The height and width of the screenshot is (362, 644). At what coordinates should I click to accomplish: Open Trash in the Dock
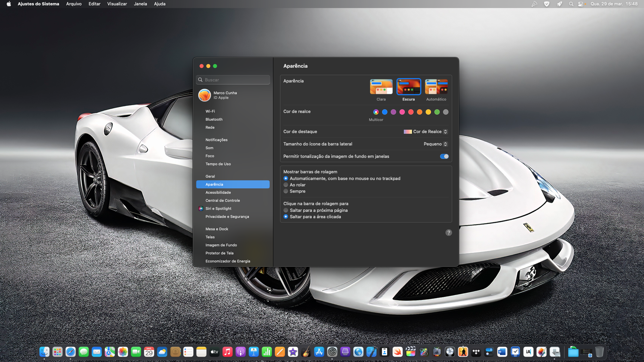(599, 352)
